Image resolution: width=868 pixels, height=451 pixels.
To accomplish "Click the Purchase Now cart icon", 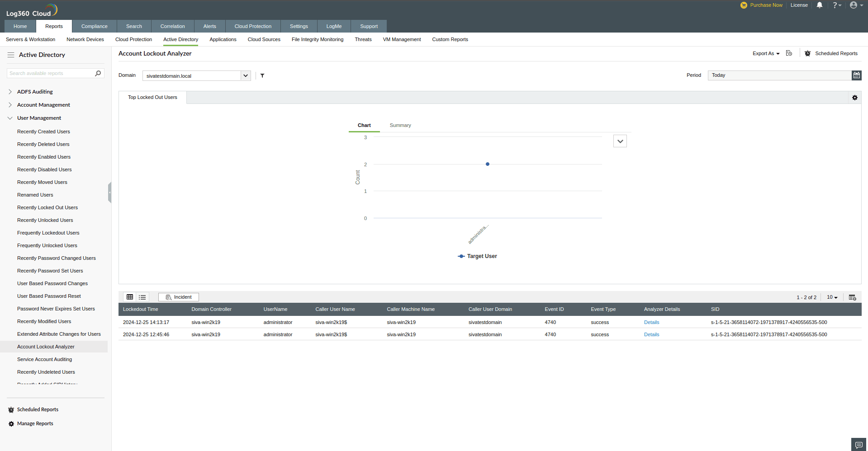I will (x=744, y=5).
